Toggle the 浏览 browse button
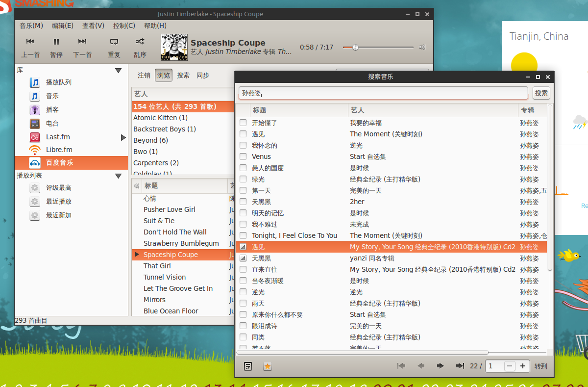 coord(164,75)
